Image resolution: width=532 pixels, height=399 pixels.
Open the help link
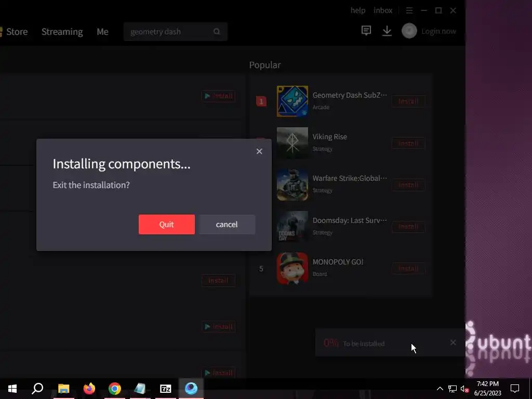tap(358, 10)
